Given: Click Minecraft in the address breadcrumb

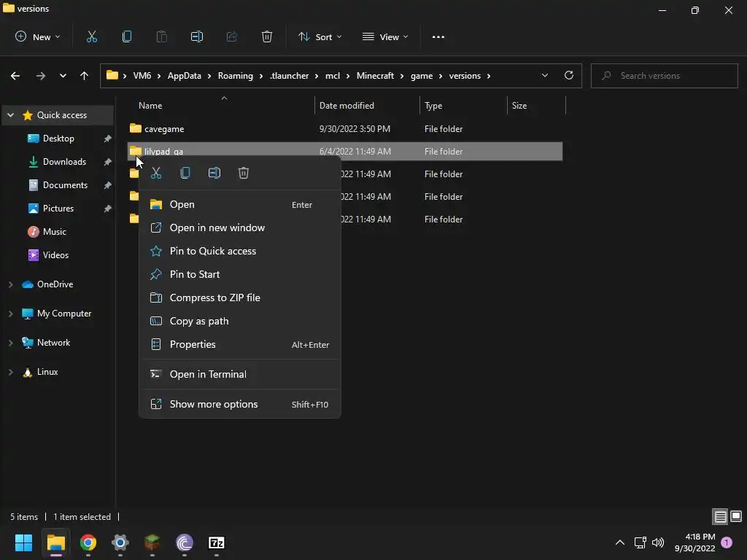Looking at the screenshot, I should tap(376, 76).
